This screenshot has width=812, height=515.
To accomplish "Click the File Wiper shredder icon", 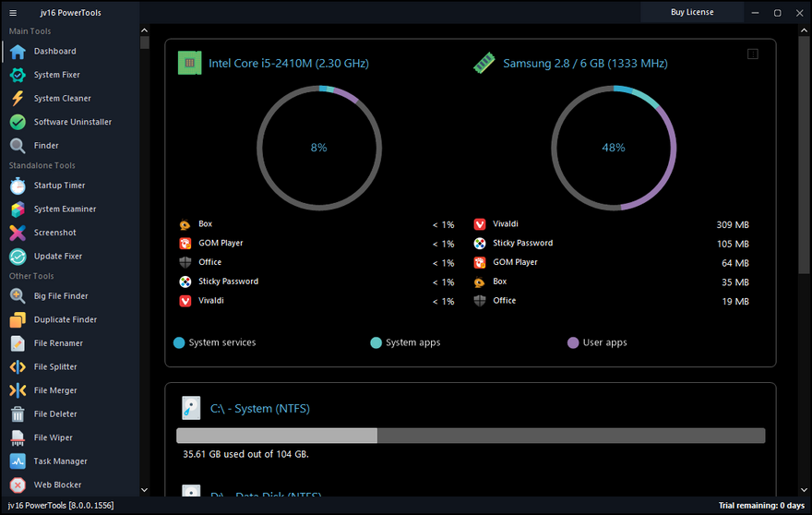I will pos(18,438).
